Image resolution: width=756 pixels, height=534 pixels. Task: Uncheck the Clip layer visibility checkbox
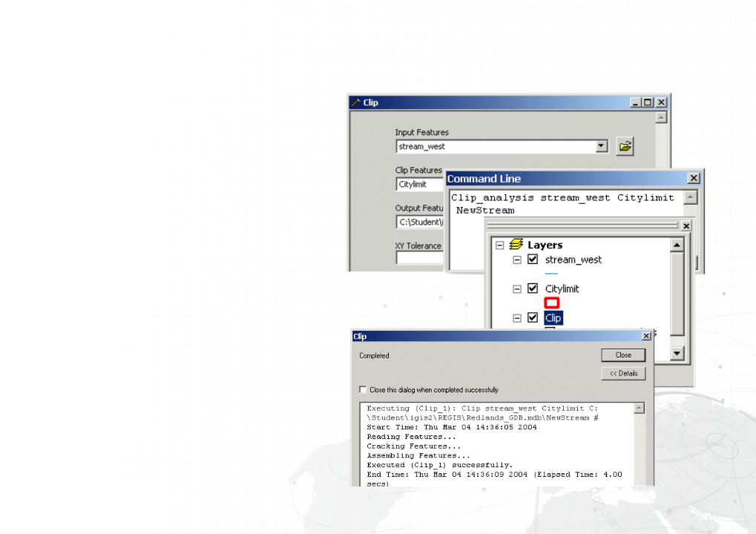[x=532, y=317]
